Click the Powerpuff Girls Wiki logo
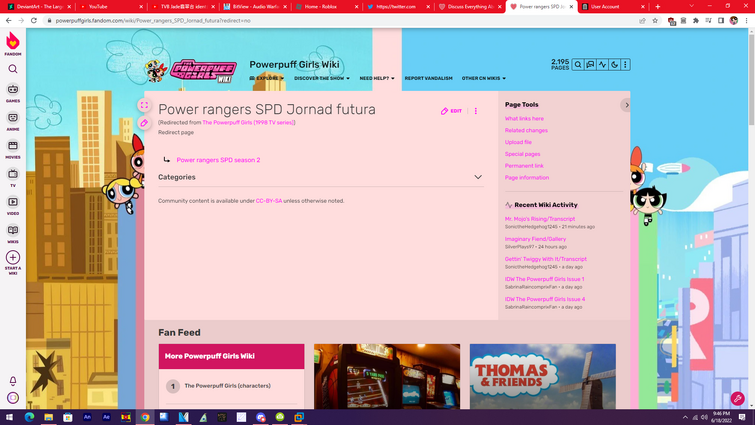The height and width of the screenshot is (425, 755). pyautogui.click(x=191, y=71)
